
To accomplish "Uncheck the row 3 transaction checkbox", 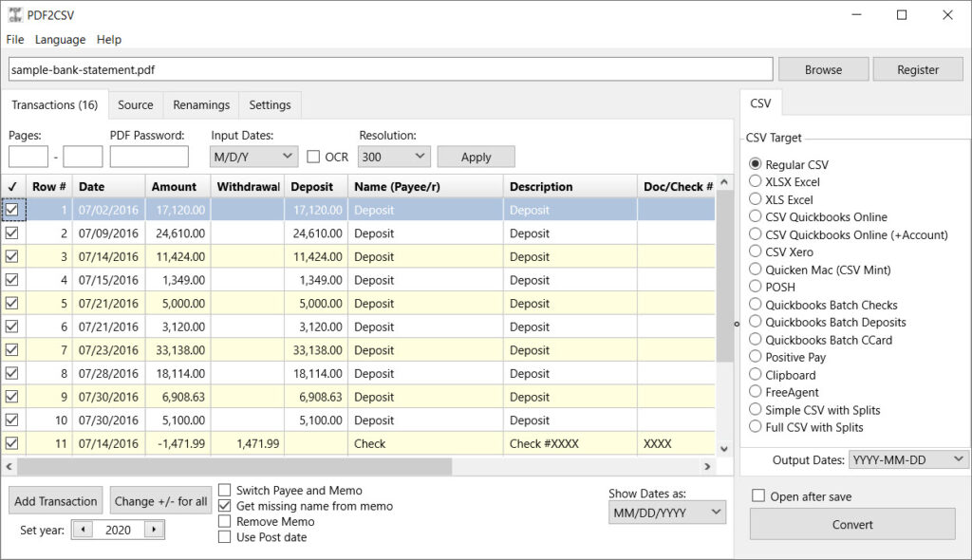I will click(x=13, y=256).
